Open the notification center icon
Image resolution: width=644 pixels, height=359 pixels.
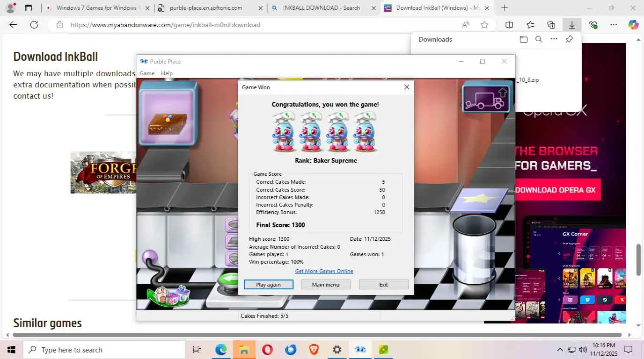[629, 350]
